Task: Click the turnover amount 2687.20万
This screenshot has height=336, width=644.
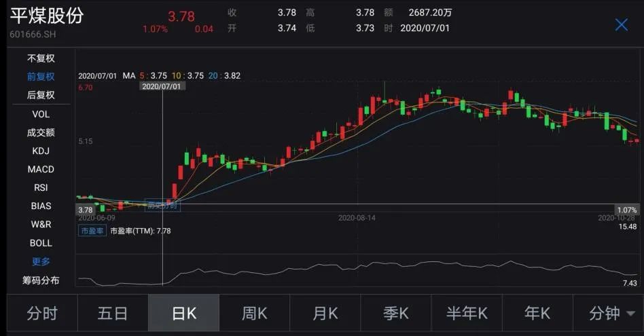Action: pos(430,13)
